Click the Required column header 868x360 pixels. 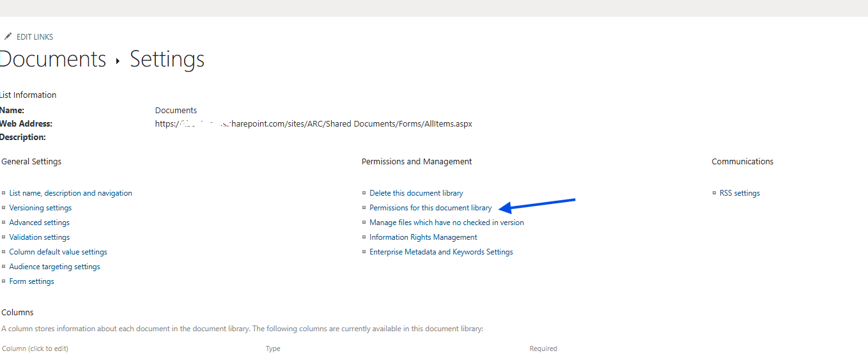pos(543,348)
